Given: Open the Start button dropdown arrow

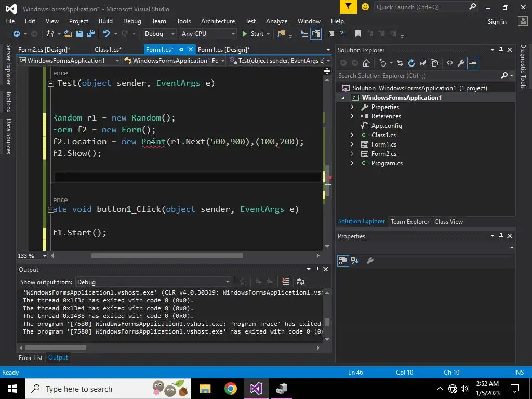Looking at the screenshot, I should (x=268, y=34).
